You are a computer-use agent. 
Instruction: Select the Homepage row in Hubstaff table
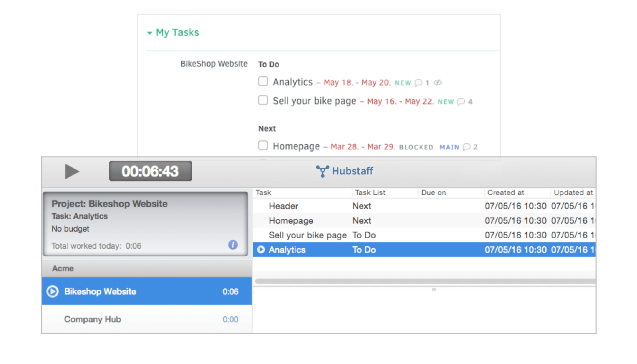(x=425, y=221)
